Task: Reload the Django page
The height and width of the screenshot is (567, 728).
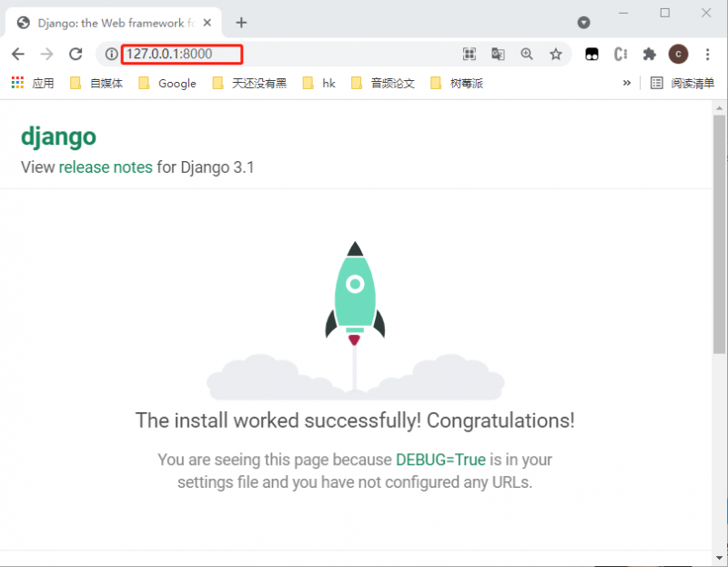Action: tap(76, 55)
